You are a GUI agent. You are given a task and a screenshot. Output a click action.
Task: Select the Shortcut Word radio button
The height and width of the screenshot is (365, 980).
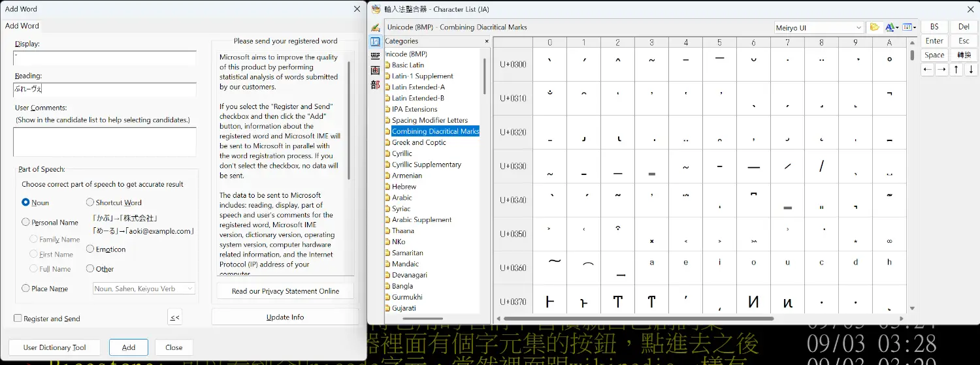click(90, 202)
